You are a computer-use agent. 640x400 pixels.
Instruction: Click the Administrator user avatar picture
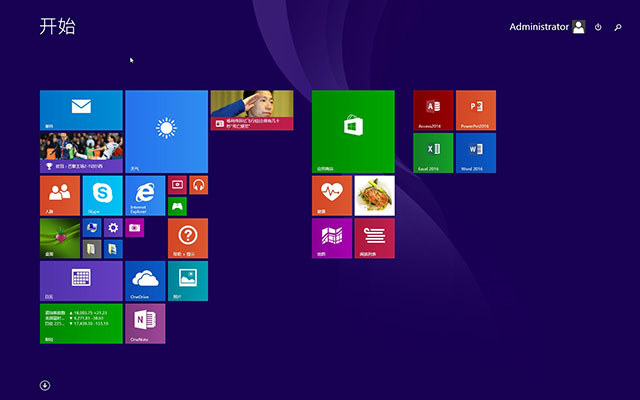pyautogui.click(x=578, y=27)
